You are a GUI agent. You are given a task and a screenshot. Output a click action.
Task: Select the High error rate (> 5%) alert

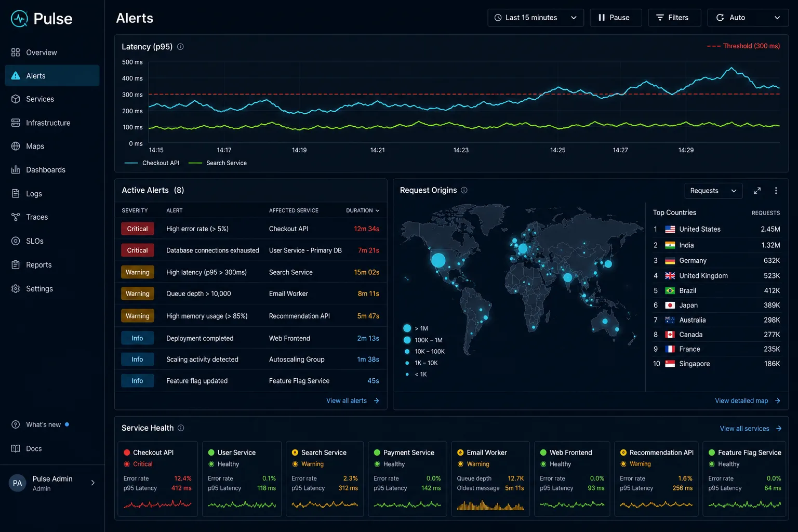(x=251, y=229)
